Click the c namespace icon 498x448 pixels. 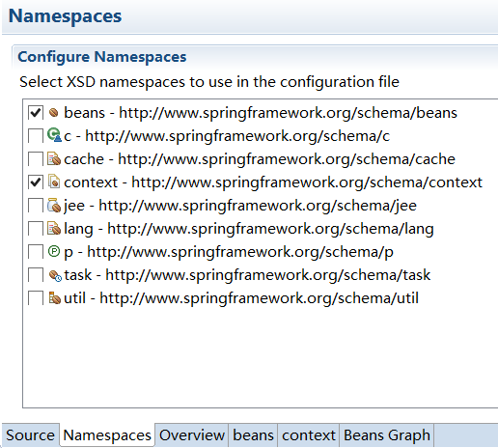point(54,135)
